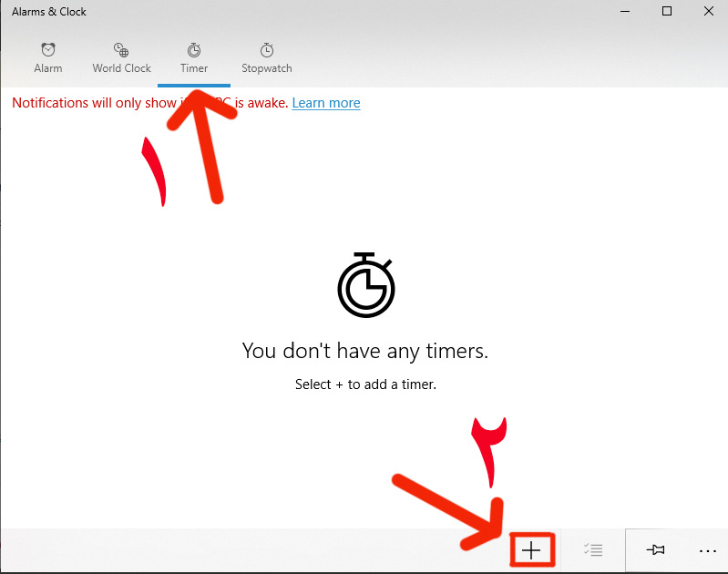The height and width of the screenshot is (574, 728).
Task: Pin Timers to Start using the pin icon
Action: [x=655, y=550]
